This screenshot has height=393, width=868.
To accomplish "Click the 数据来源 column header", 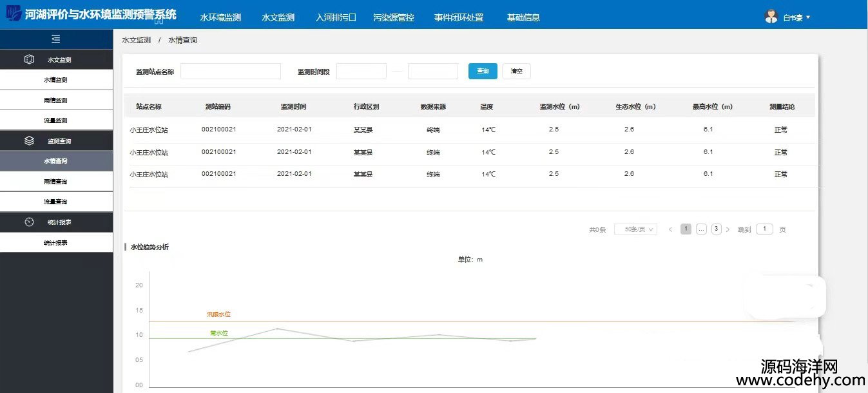I will (x=433, y=106).
